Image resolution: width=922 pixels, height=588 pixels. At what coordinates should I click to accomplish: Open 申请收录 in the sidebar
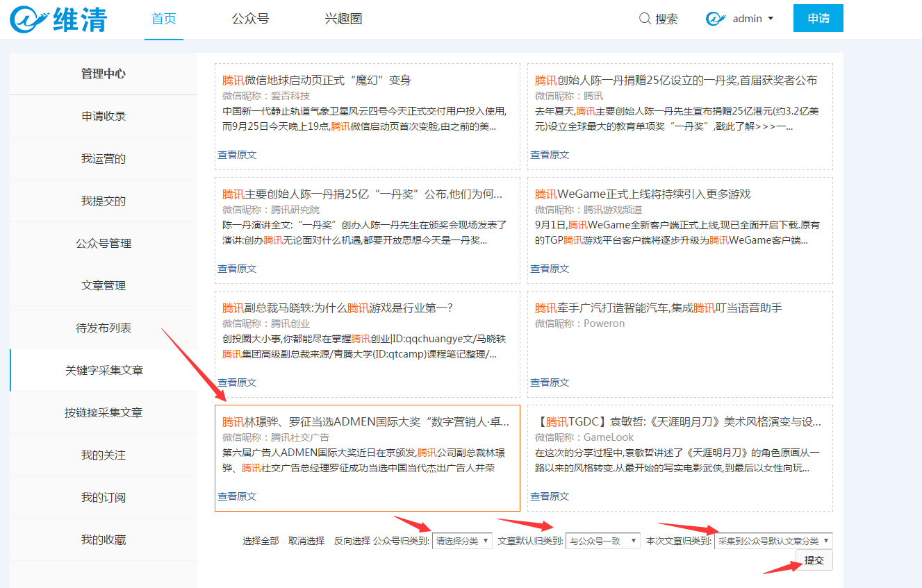(104, 116)
